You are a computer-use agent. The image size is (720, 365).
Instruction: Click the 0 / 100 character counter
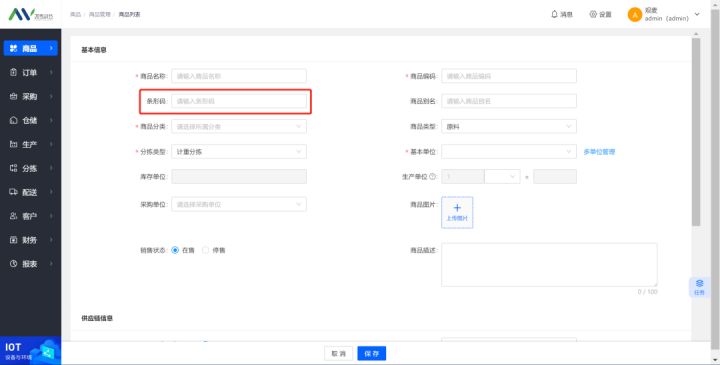[647, 292]
